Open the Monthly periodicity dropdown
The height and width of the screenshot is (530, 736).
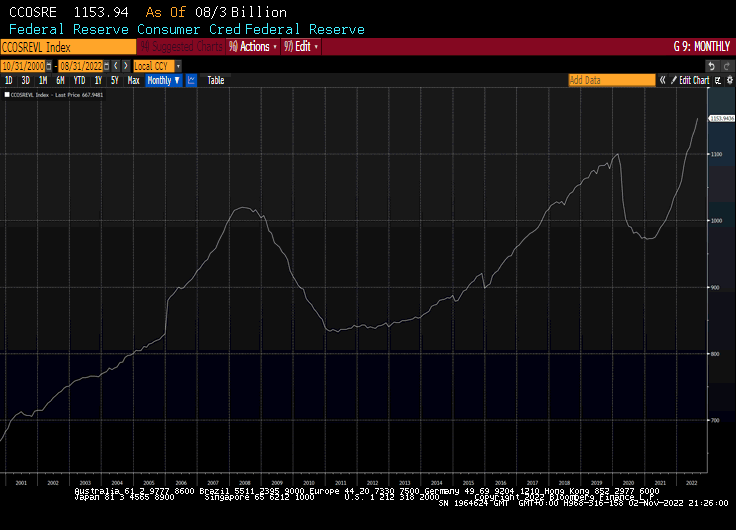pyautogui.click(x=164, y=80)
